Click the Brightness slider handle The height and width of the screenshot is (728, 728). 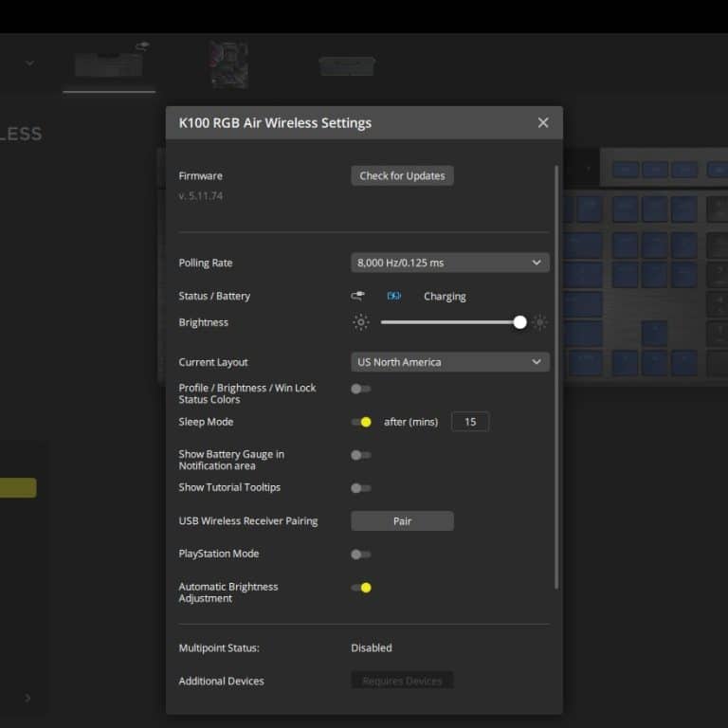point(519,322)
